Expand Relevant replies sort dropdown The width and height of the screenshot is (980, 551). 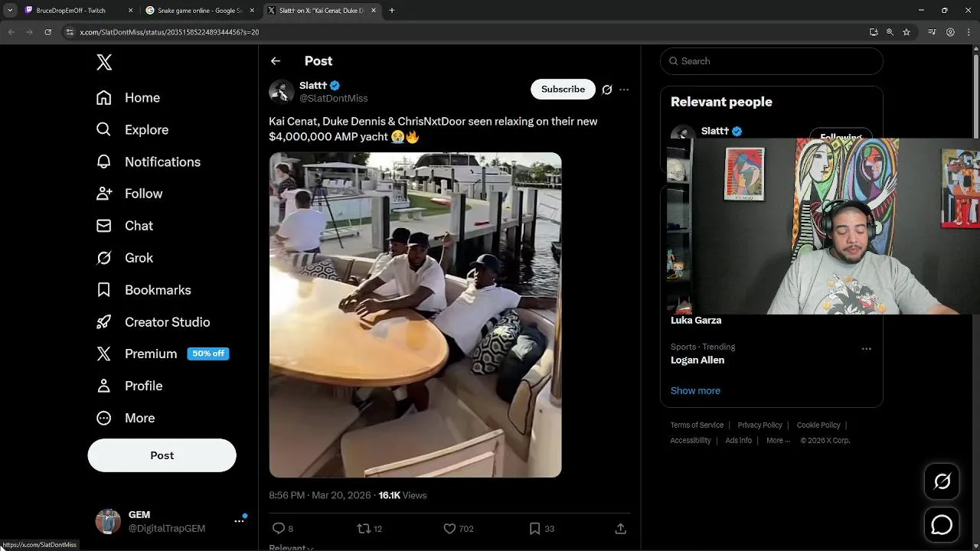point(292,547)
